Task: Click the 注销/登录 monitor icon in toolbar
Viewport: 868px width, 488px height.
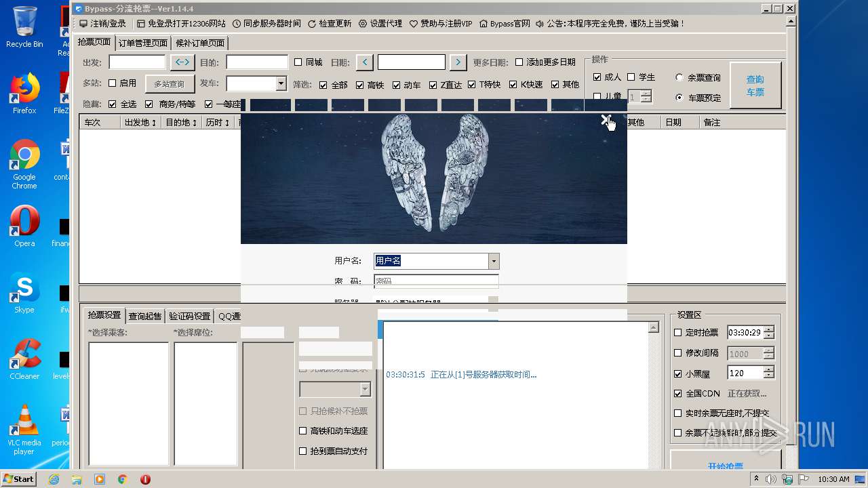Action: coord(83,24)
